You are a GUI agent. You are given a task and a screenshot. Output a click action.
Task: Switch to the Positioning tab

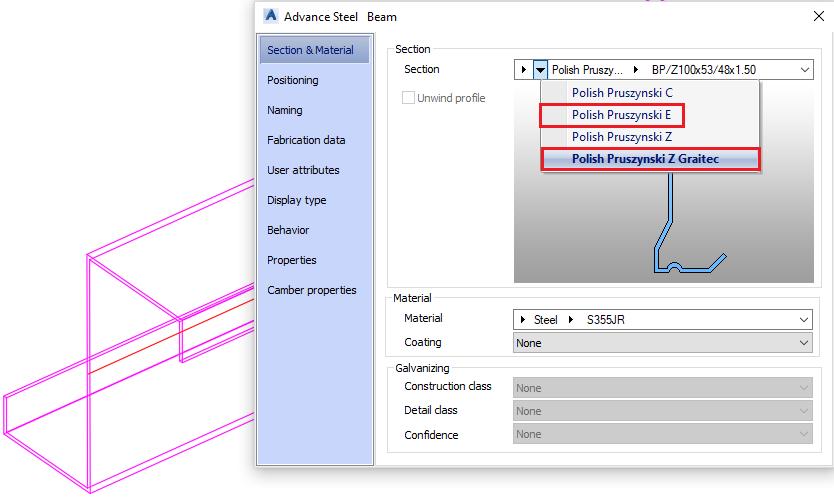[x=293, y=80]
